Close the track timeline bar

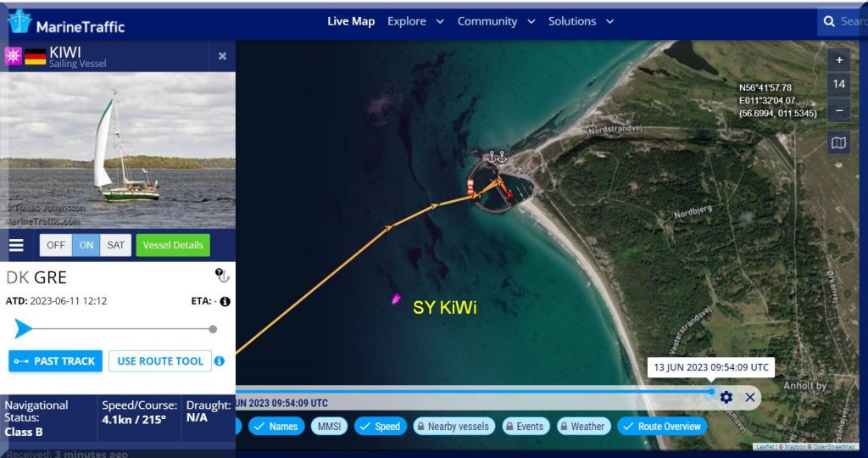(x=750, y=397)
